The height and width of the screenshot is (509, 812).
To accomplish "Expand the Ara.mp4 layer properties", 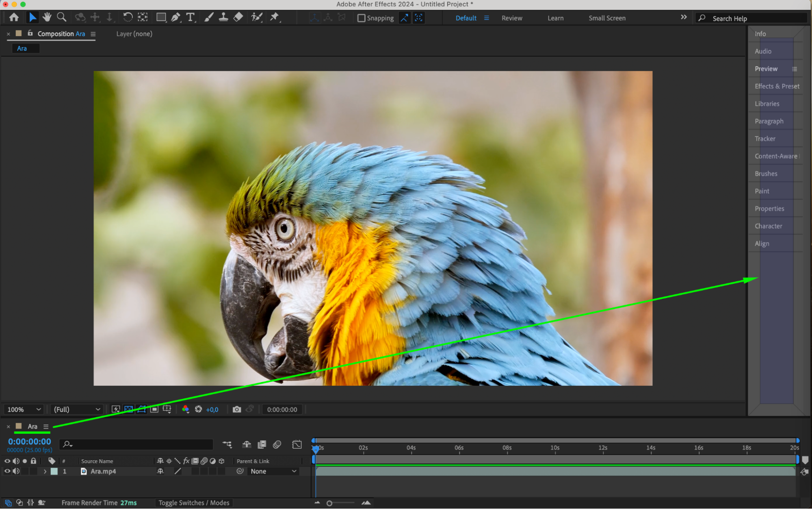I will [45, 472].
